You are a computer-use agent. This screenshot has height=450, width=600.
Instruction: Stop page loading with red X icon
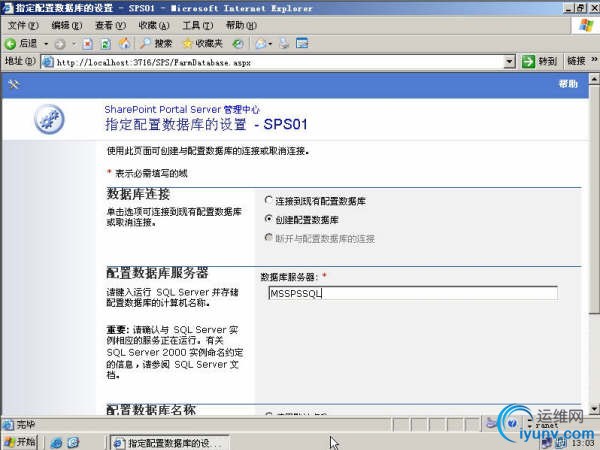pyautogui.click(x=88, y=44)
